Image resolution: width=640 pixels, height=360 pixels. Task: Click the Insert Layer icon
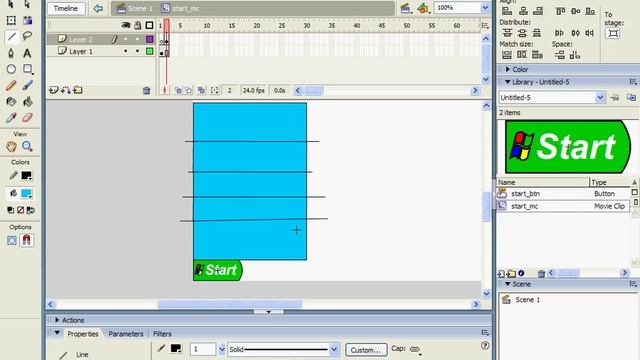tap(53, 90)
